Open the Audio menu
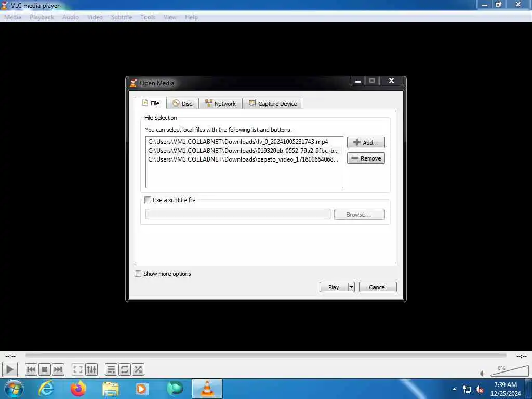The width and height of the screenshot is (532, 399). click(x=71, y=17)
